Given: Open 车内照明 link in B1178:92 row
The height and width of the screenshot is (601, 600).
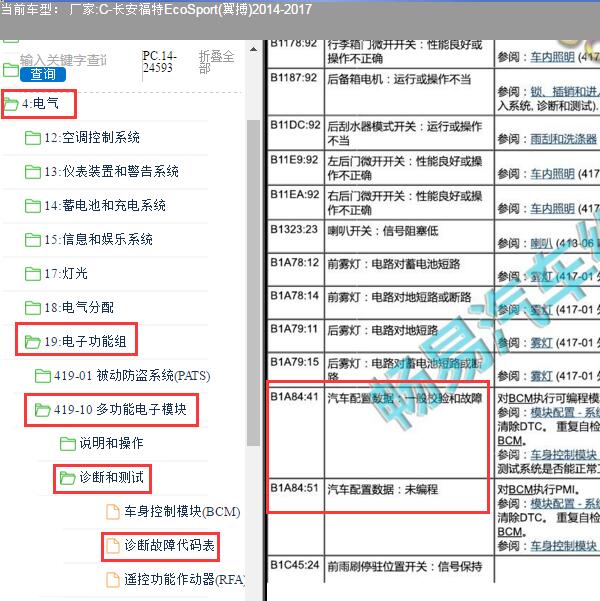Looking at the screenshot, I should pos(552,57).
